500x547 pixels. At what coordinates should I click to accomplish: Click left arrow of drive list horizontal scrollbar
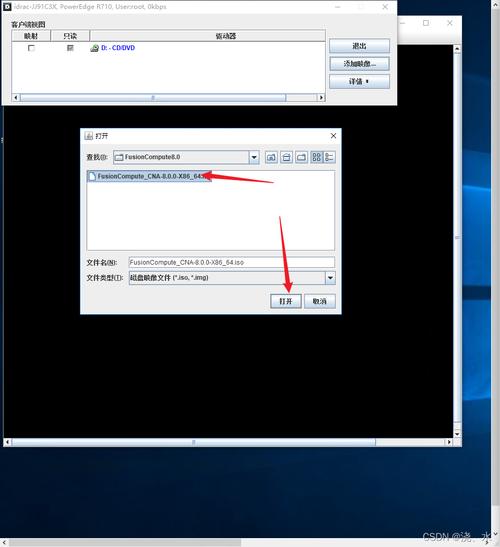[x=16, y=98]
